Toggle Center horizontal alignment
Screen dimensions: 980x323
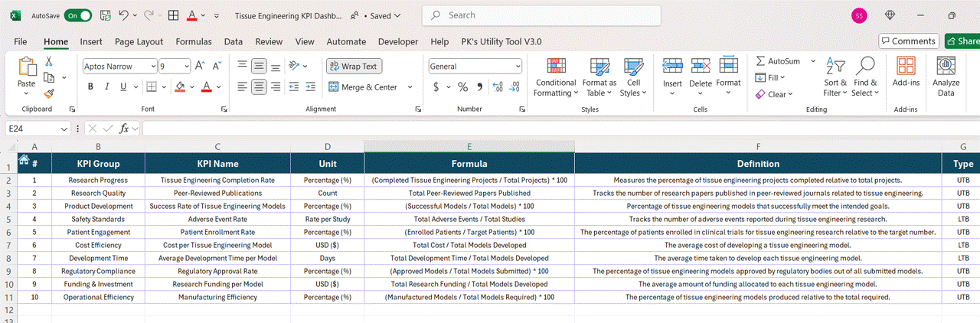pos(260,87)
